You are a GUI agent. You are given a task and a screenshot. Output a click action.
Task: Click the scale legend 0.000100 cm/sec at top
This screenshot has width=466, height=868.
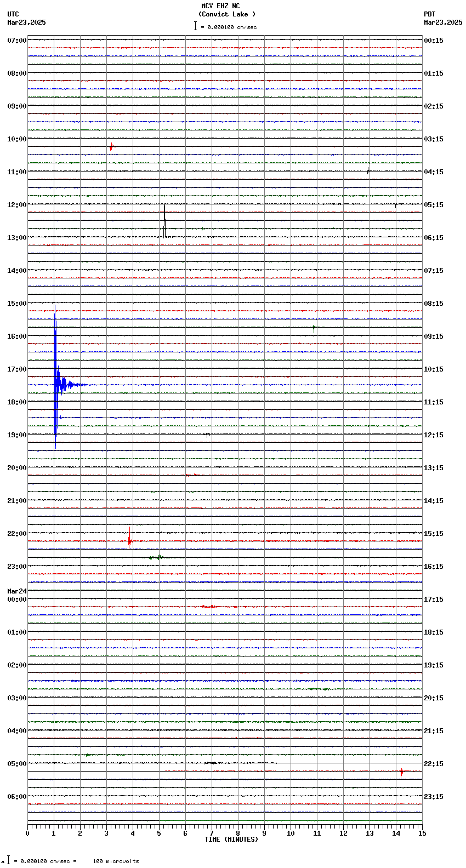[x=225, y=27]
